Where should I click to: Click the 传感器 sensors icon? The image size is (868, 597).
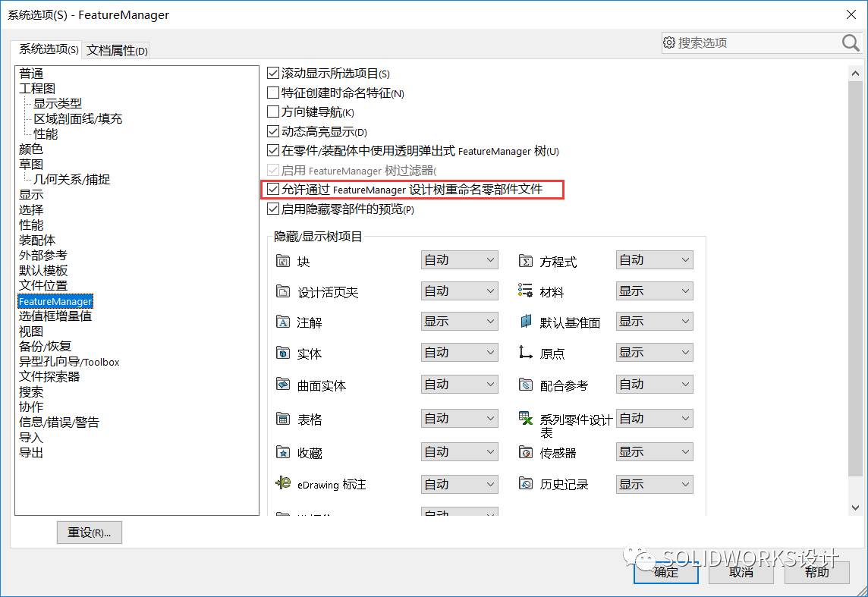tap(525, 452)
